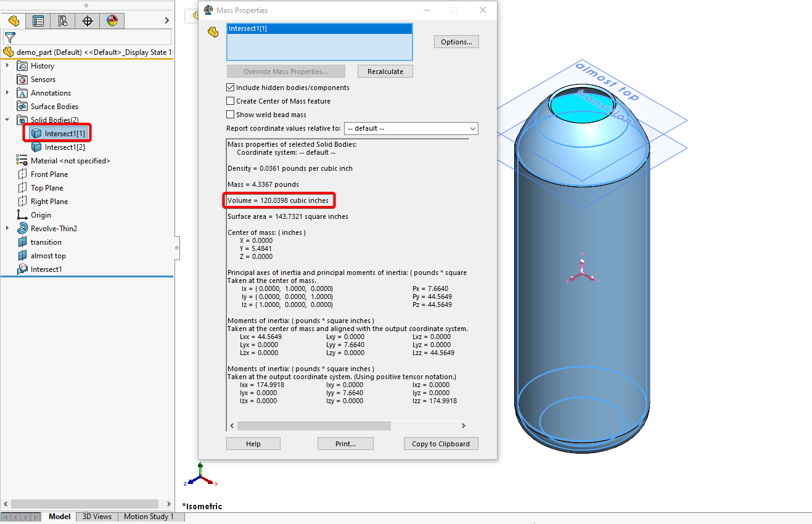
Task: Click the first-tab navigation arrow at the bottom
Action: click(x=6, y=517)
